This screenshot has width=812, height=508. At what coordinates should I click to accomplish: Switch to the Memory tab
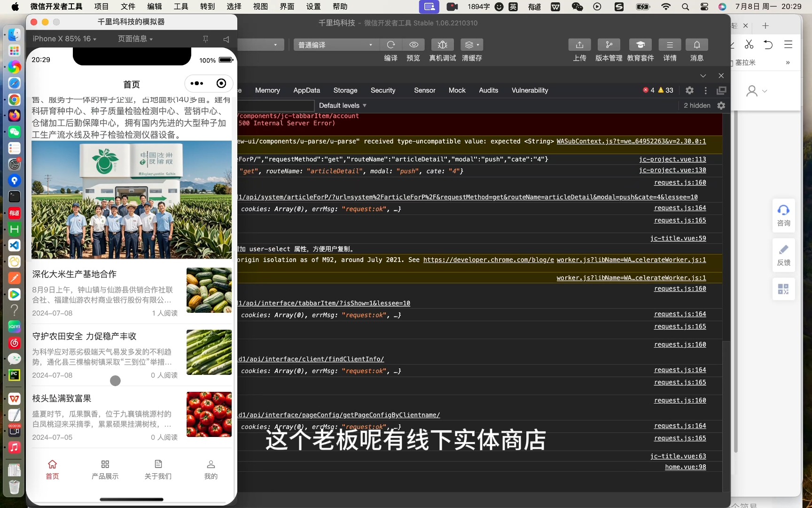tap(267, 90)
